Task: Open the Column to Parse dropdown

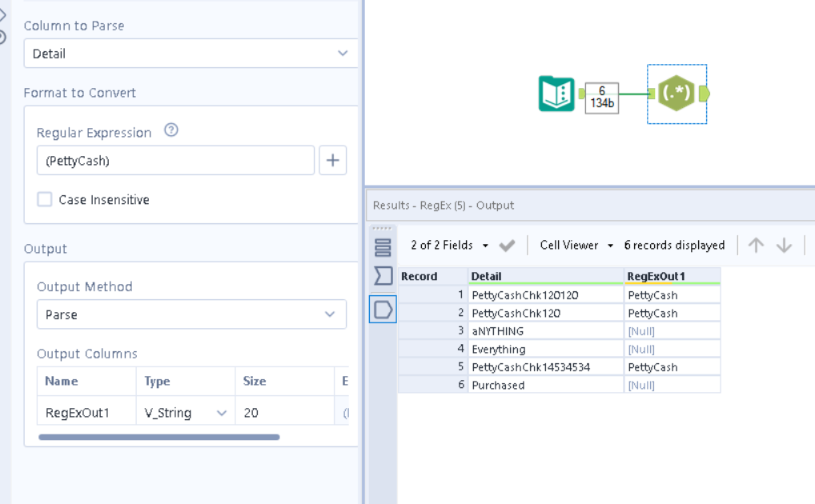Action: [190, 54]
